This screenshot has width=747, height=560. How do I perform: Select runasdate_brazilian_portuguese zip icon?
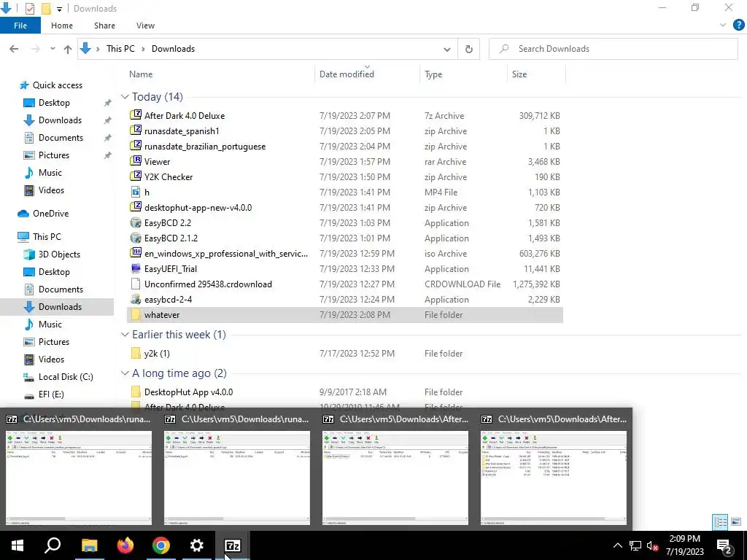coord(136,146)
